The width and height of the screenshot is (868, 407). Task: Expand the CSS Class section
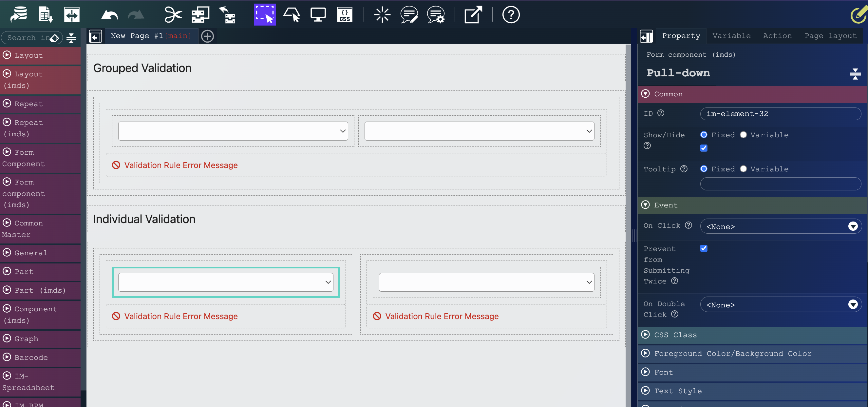(675, 335)
